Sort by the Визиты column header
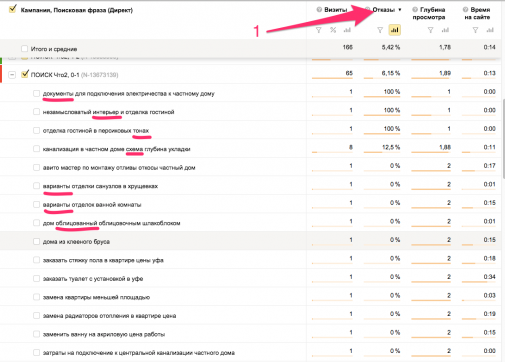505x362 pixels. click(336, 10)
